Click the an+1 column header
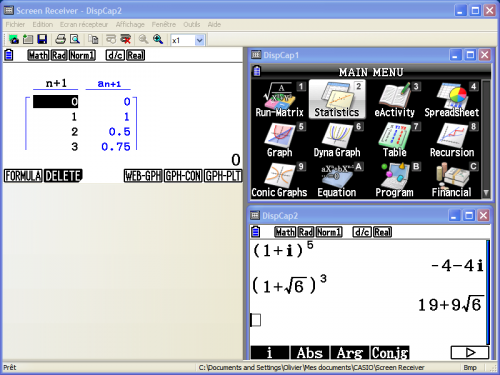Screen dimensions: 500x375 pyautogui.click(x=109, y=84)
